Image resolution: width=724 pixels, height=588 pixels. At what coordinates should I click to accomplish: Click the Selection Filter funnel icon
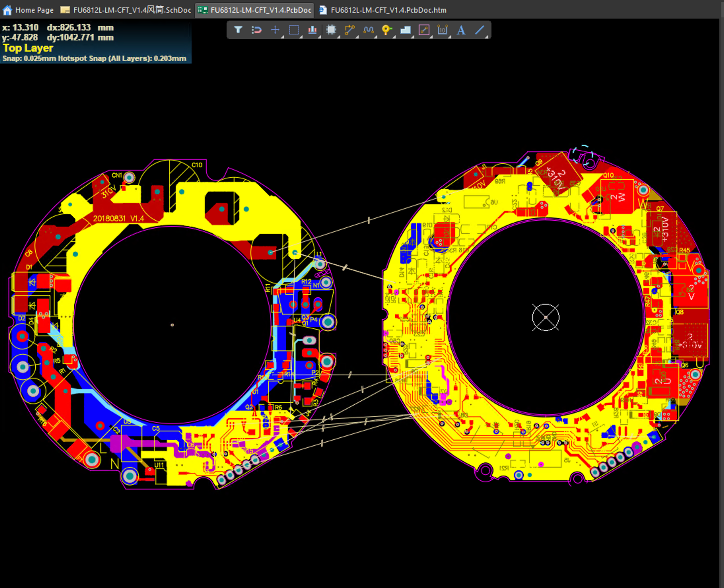pyautogui.click(x=238, y=30)
